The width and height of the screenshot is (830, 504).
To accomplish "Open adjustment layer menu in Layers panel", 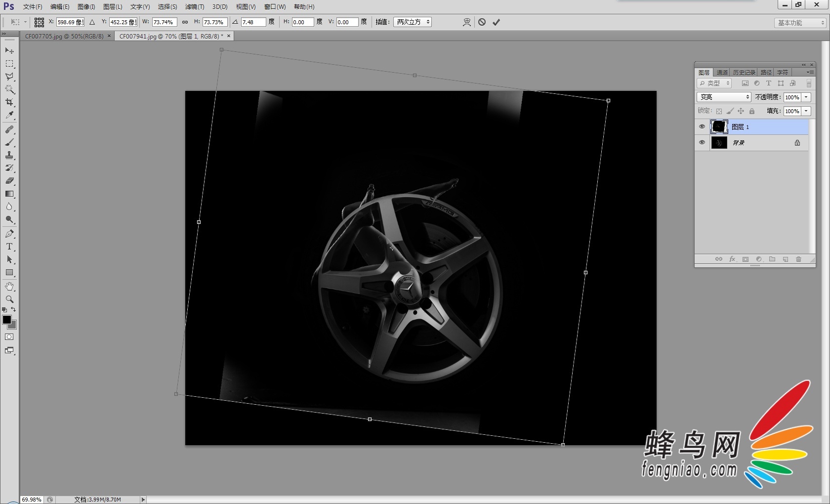I will pyautogui.click(x=759, y=259).
